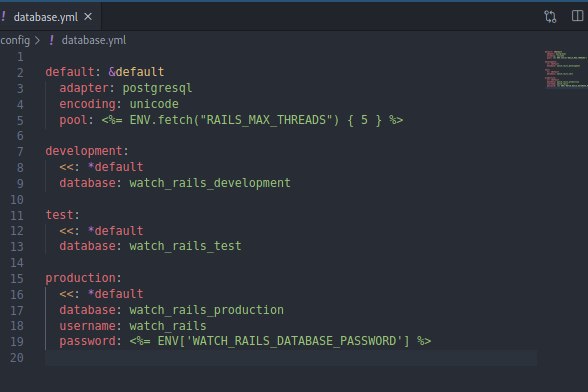Viewport: 588px width, 392px height.
Task: Click line number 7 in the gutter
Action: [20, 152]
